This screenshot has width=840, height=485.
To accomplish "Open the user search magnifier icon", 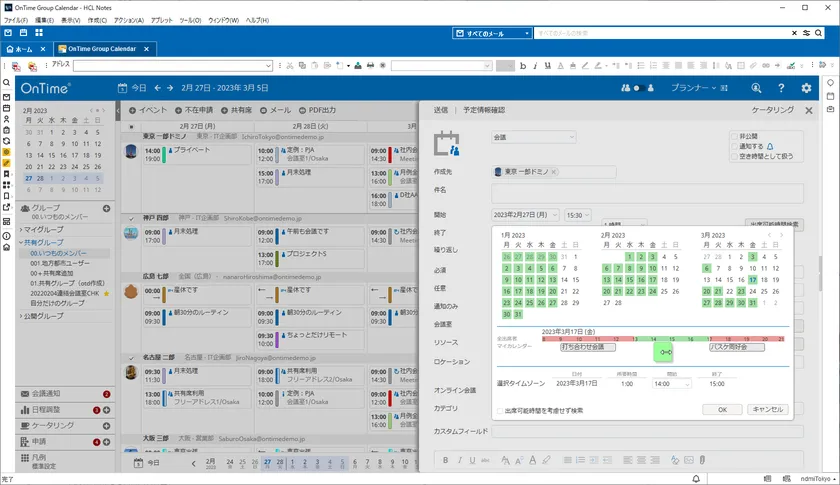I will 757,88.
